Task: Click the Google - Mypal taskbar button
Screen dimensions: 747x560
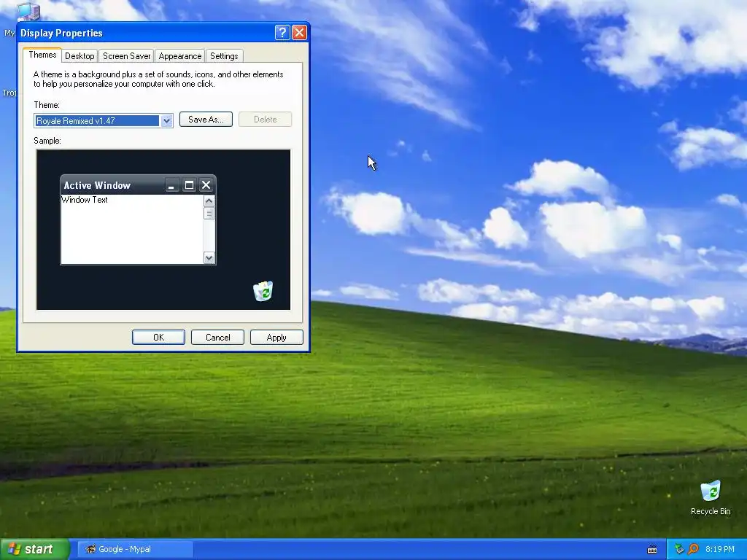Action: point(135,549)
